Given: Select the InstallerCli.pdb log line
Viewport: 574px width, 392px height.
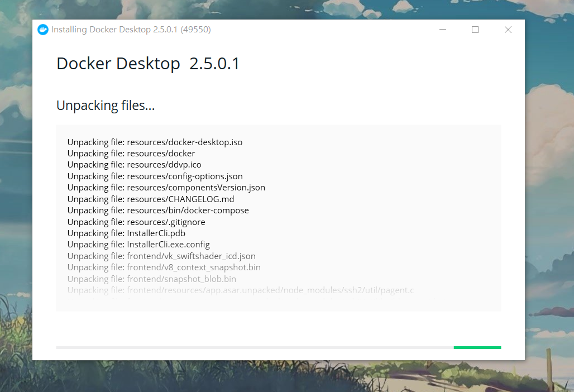Looking at the screenshot, I should 126,233.
